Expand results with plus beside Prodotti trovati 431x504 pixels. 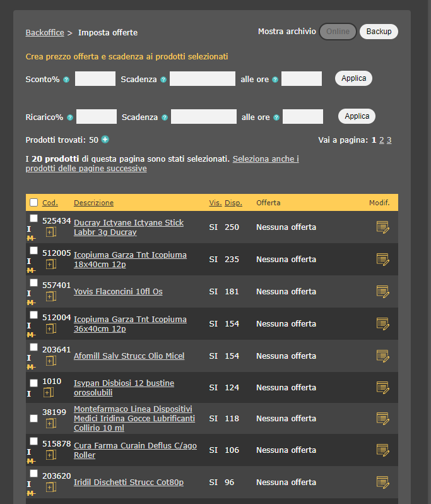coord(105,140)
